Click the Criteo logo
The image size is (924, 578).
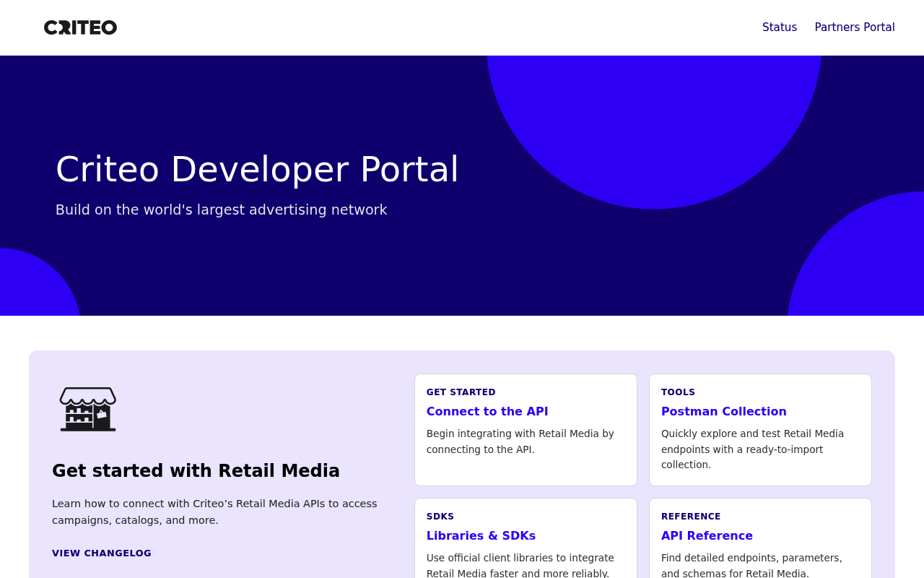tap(80, 27)
